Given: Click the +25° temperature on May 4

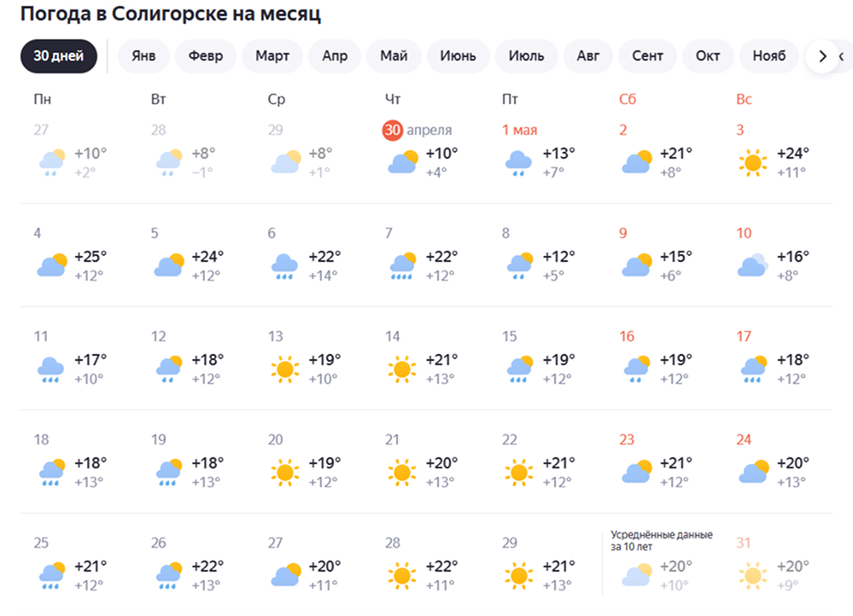Looking at the screenshot, I should (91, 256).
